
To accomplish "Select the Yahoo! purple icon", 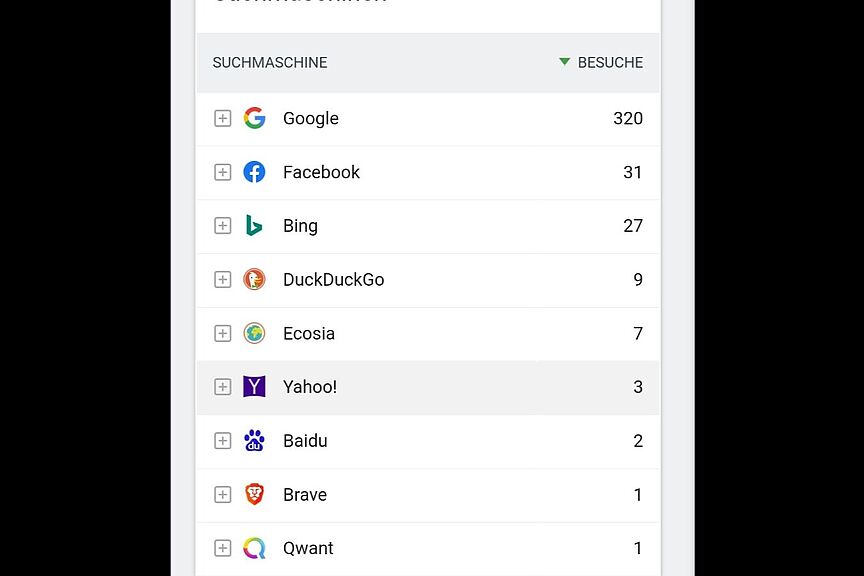I will tap(255, 387).
